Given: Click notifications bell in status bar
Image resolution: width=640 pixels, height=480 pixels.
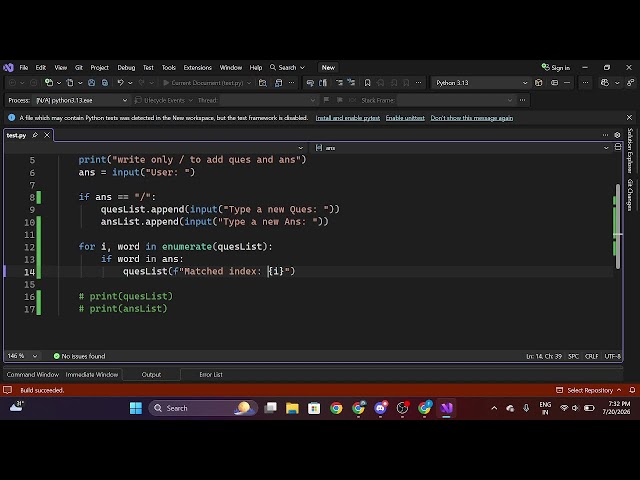Looking at the screenshot, I should coord(632,390).
